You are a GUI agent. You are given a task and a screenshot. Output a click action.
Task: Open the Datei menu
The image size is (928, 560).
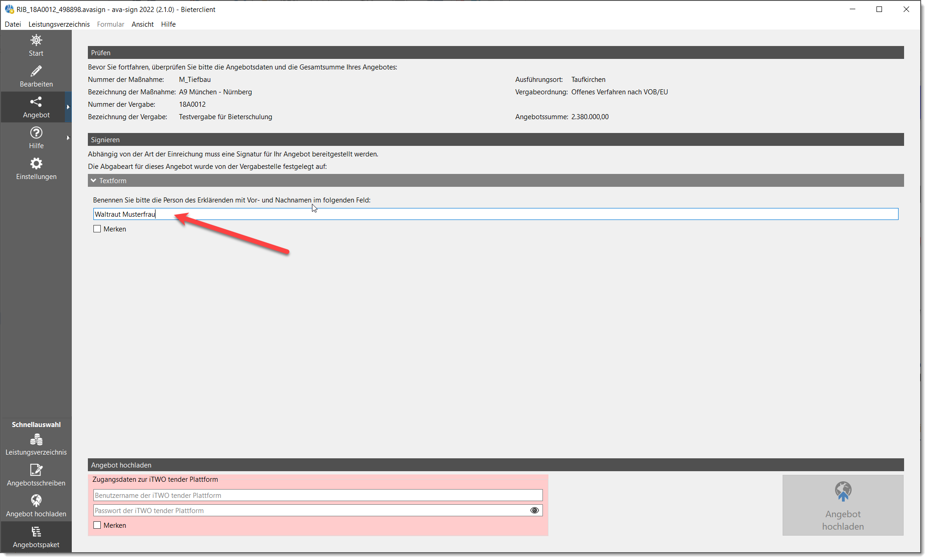coord(12,24)
